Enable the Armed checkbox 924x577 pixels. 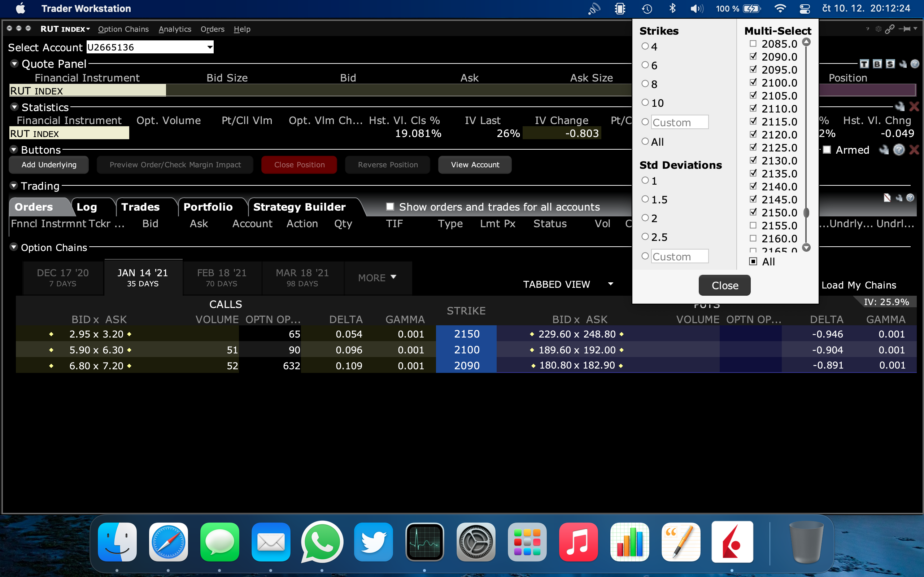827,150
